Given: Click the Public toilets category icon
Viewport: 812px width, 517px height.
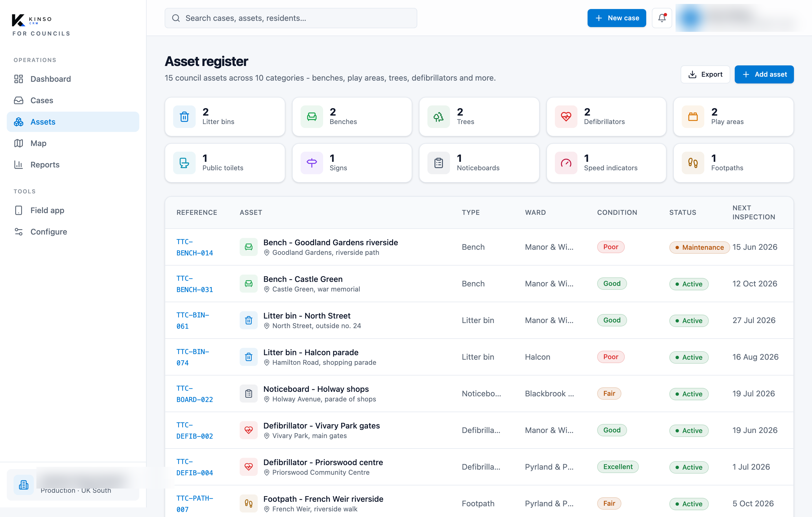Looking at the screenshot, I should 184,163.
